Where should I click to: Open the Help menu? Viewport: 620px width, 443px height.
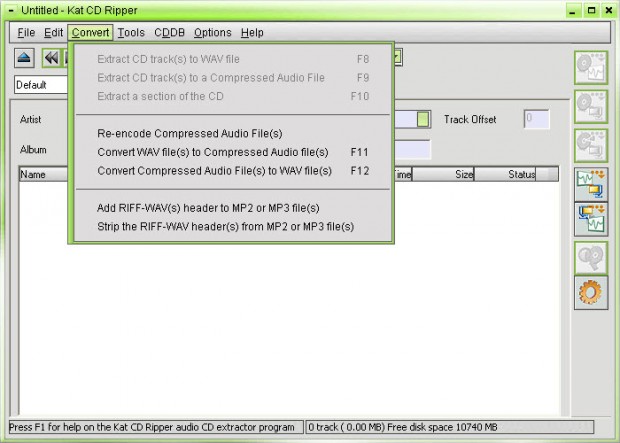click(x=252, y=32)
